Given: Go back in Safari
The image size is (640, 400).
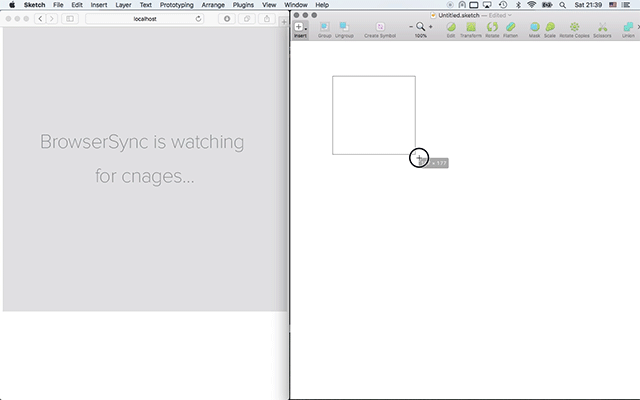Looking at the screenshot, I should 40,19.
